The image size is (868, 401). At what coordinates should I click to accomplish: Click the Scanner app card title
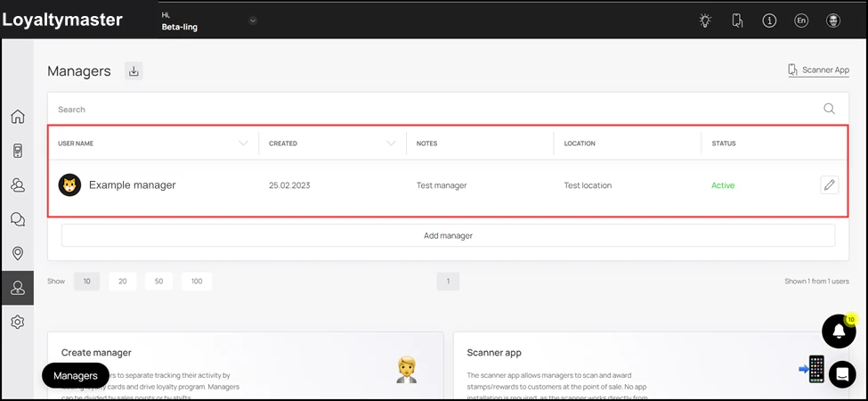pos(494,353)
